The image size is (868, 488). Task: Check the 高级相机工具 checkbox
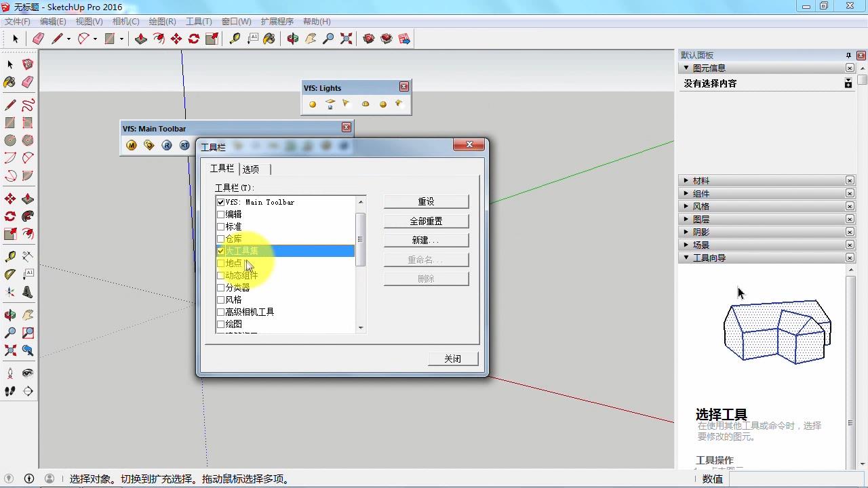220,312
